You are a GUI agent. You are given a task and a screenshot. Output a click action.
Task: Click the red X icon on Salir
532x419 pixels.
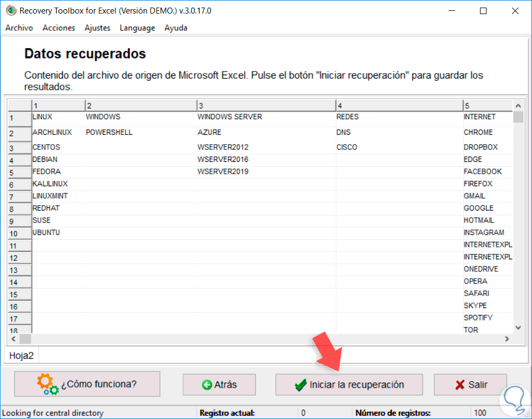tap(460, 385)
